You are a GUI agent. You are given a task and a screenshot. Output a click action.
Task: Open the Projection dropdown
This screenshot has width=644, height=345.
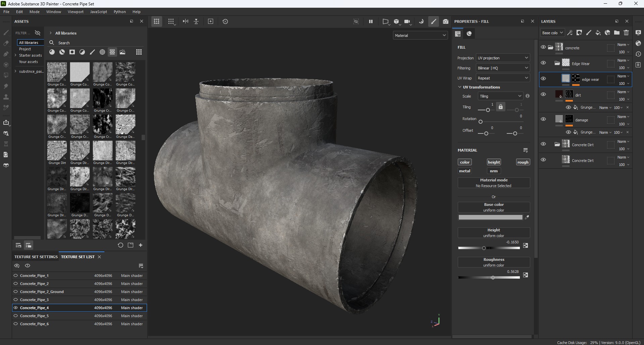[503, 58]
